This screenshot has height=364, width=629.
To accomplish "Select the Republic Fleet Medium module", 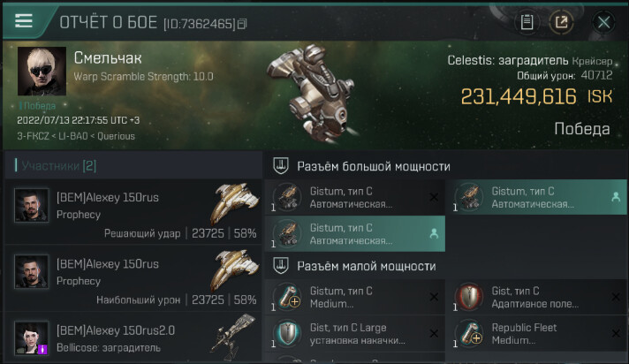I will (537, 333).
